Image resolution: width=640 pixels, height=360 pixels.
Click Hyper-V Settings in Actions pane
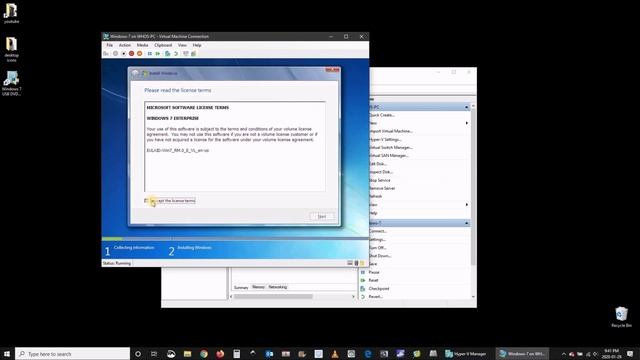pos(385,139)
